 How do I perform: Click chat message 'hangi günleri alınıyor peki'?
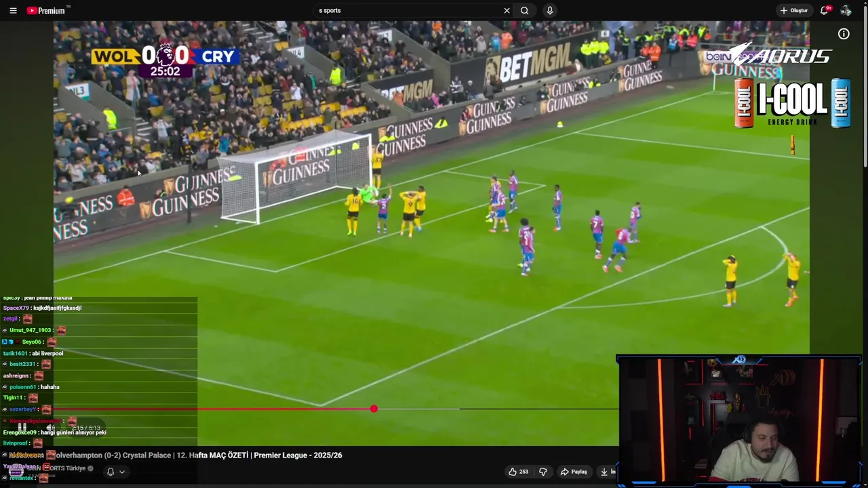coord(73,432)
